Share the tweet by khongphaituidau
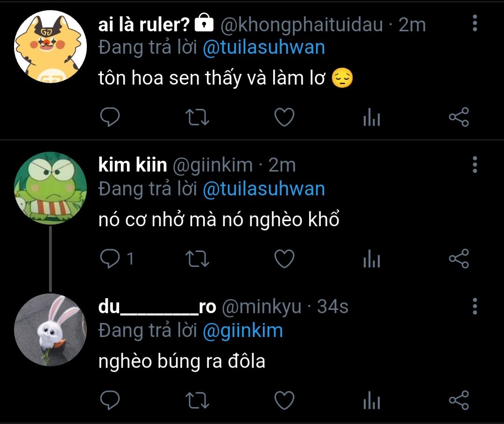The height and width of the screenshot is (424, 504). pos(458,117)
